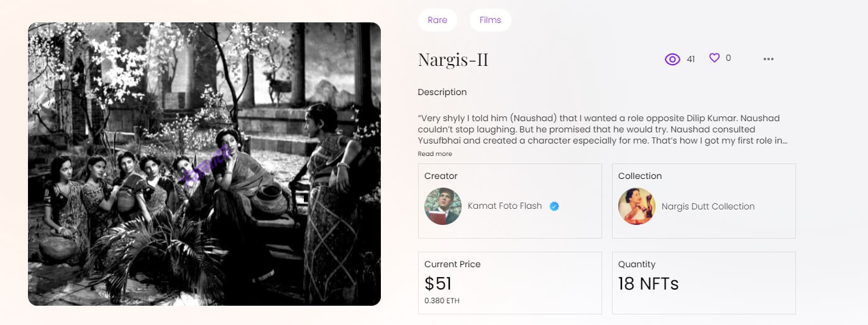Click the view count number 41
Viewport: 868px width, 325px height.
691,59
